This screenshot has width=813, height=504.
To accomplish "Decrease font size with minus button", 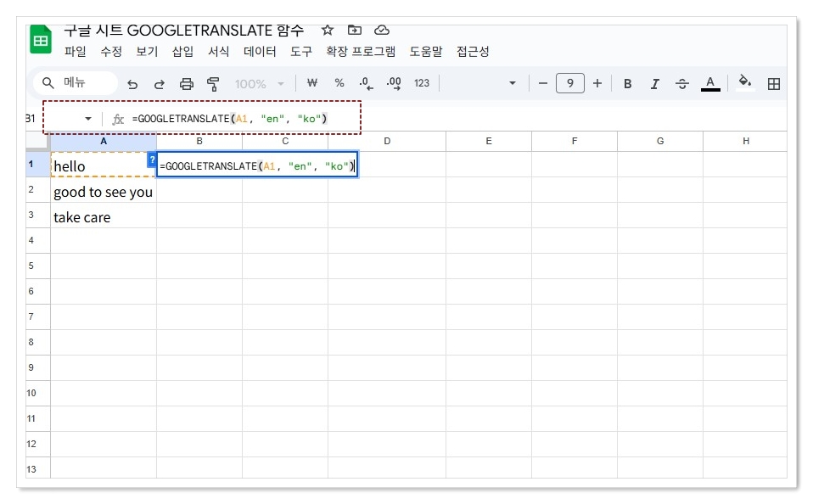I will pos(543,83).
